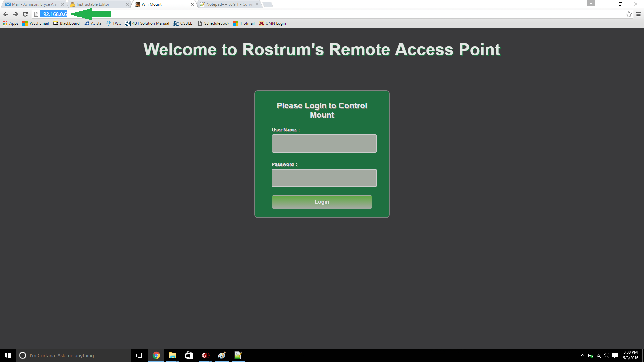Open the Windows Store taskbar icon
The image size is (644, 362).
pos(189,355)
